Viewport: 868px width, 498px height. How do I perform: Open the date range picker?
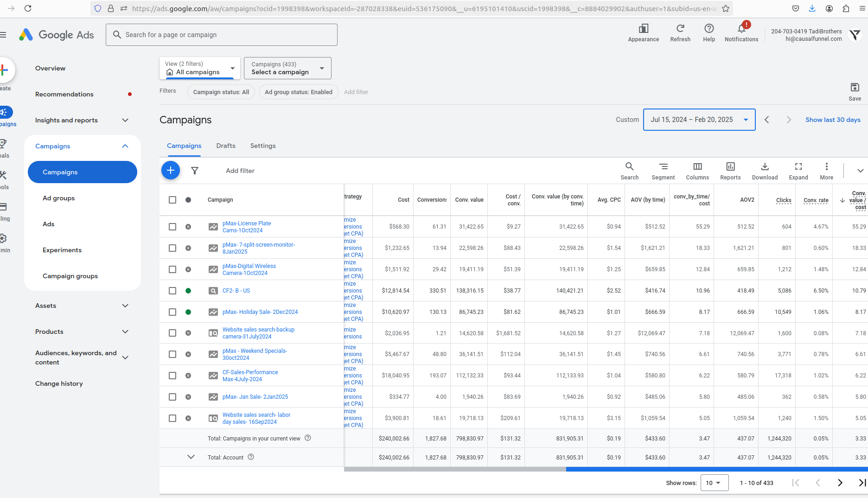click(x=699, y=120)
